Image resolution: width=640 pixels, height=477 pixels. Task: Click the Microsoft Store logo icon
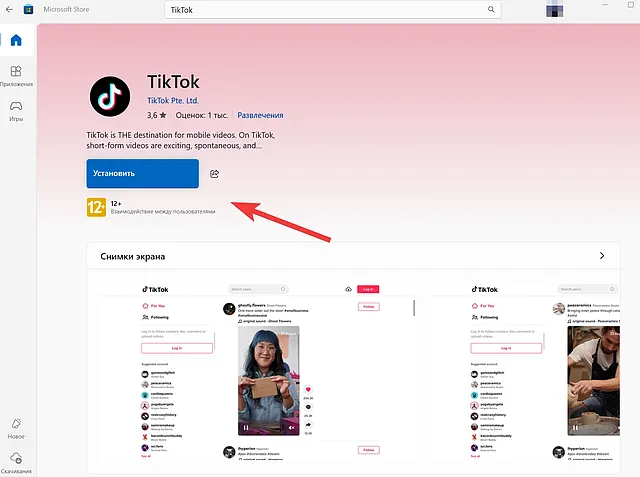28,9
